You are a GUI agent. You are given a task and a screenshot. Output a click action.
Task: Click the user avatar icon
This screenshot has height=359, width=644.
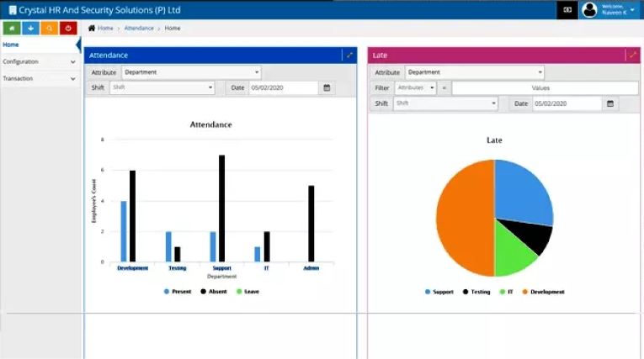[589, 9]
